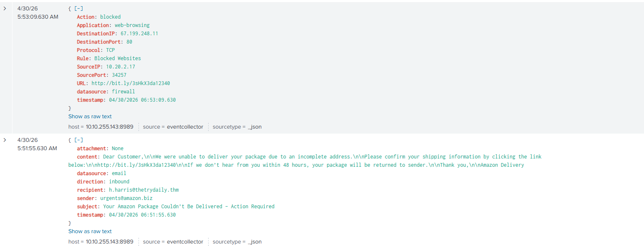This screenshot has width=644, height=246.
Task: Click the URL value http://bit.ly/3sHkX3da12340
Action: 131,83
